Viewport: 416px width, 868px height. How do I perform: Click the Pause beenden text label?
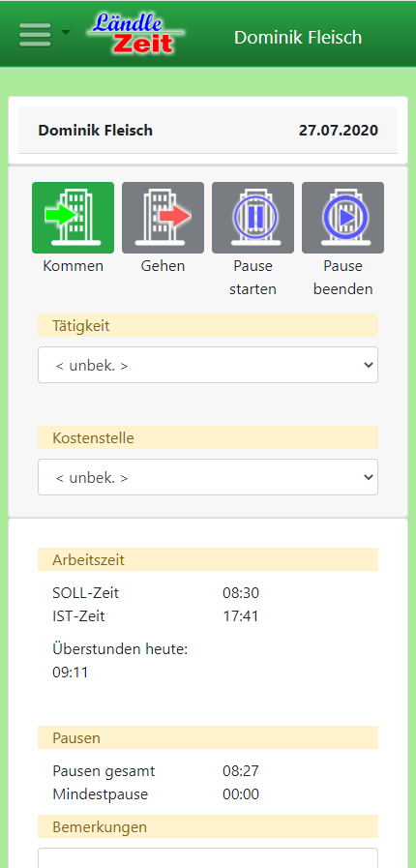pyautogui.click(x=343, y=278)
